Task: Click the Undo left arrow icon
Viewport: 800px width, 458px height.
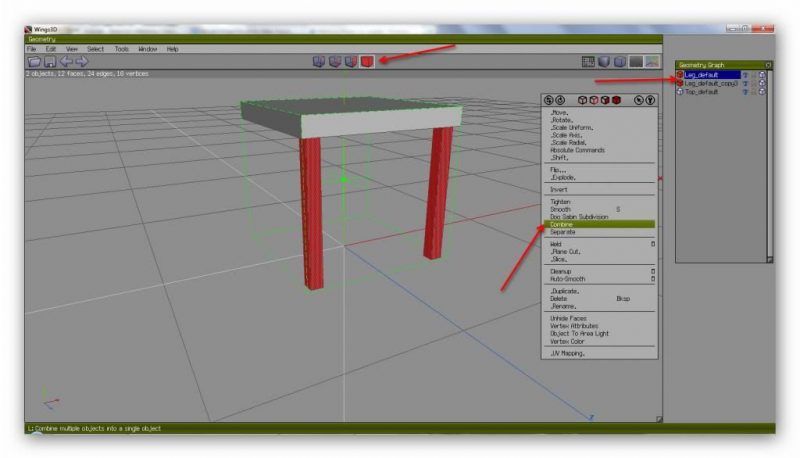Action: click(65, 62)
